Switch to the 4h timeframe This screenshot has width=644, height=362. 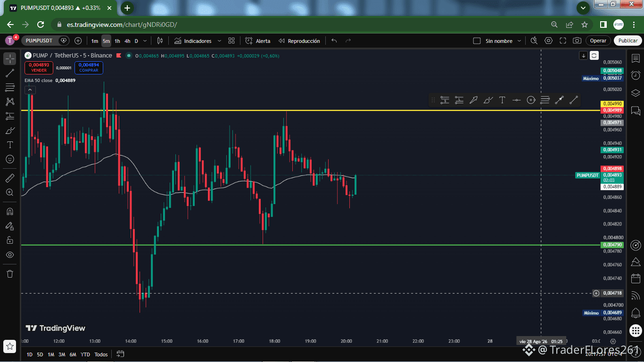(127, 41)
